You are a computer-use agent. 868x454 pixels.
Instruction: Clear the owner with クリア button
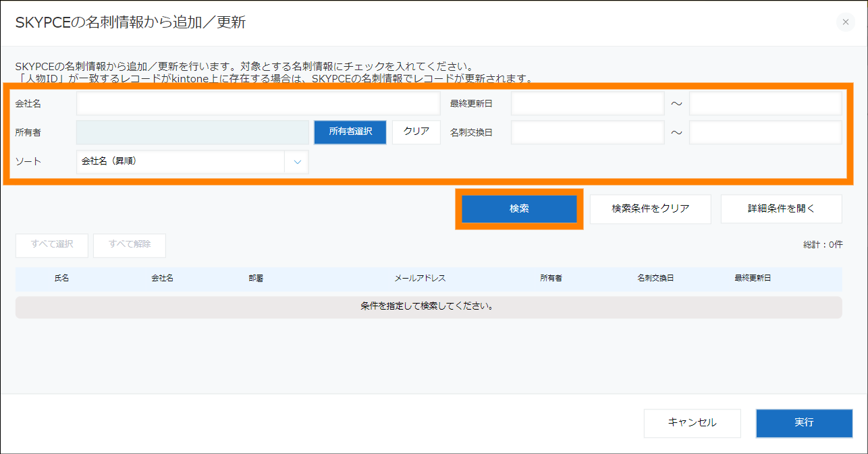(416, 132)
